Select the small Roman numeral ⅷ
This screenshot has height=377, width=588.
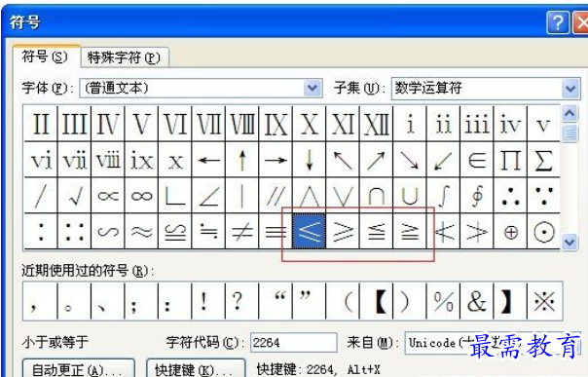coord(108,160)
